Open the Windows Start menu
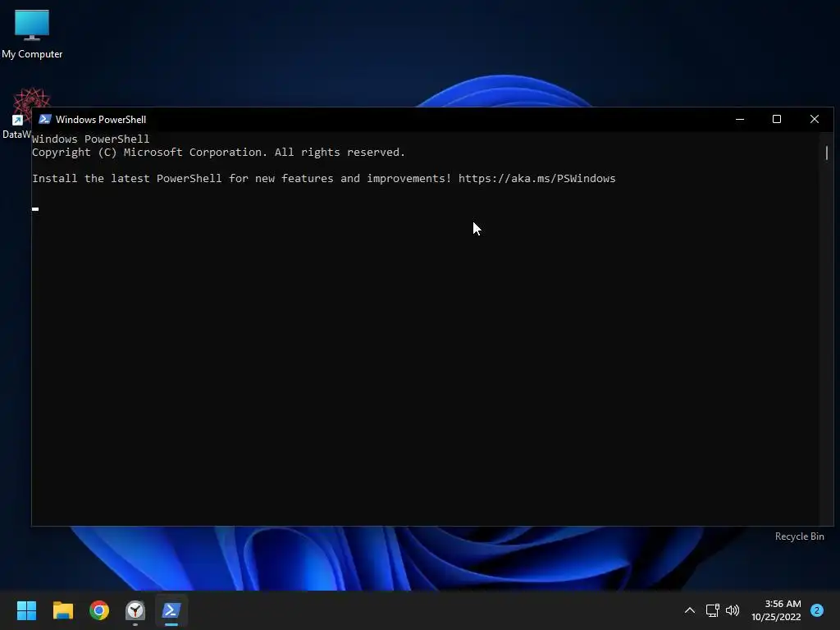The height and width of the screenshot is (630, 840). pos(26,610)
